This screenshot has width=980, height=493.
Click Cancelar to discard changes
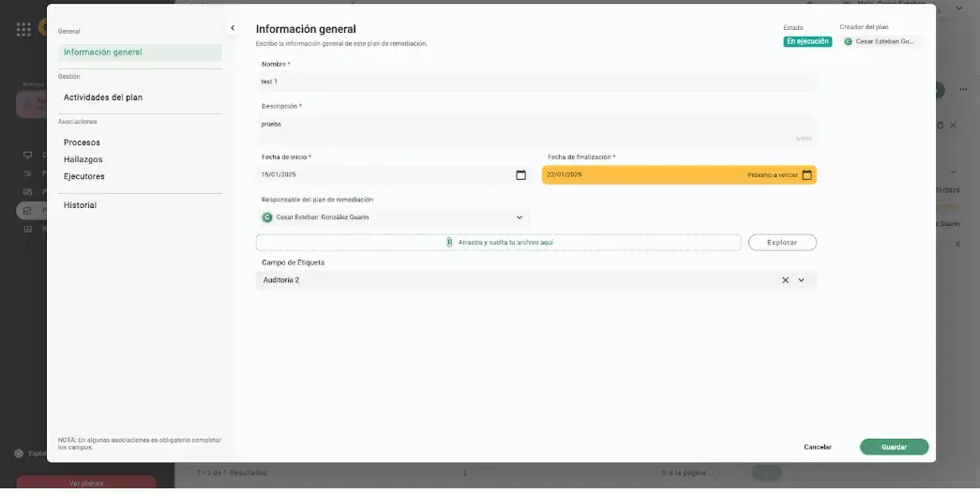pos(817,447)
